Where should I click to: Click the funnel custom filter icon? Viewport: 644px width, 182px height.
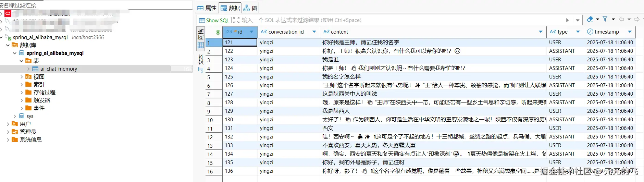(x=605, y=19)
